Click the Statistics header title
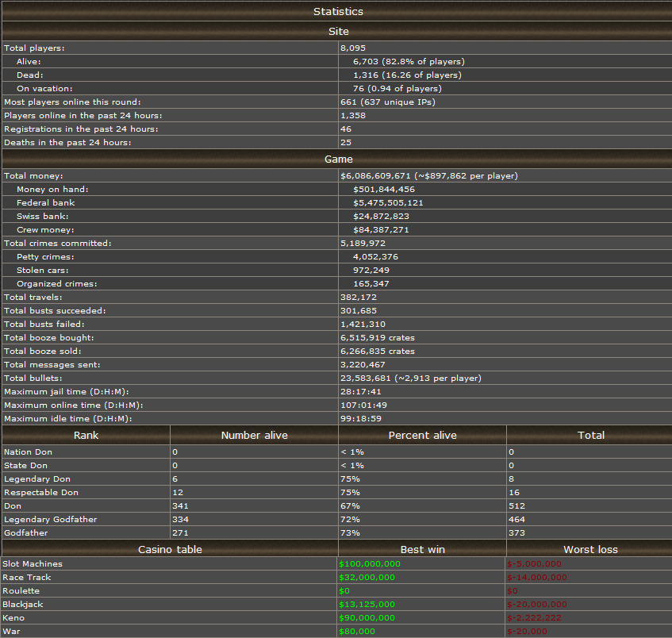Screen dimensions: 672x638 (338, 12)
